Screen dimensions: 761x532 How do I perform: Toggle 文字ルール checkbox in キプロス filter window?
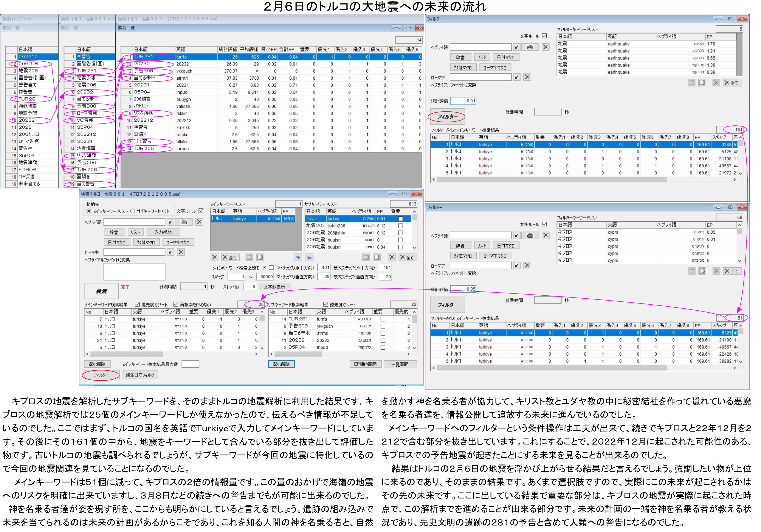[x=544, y=224]
